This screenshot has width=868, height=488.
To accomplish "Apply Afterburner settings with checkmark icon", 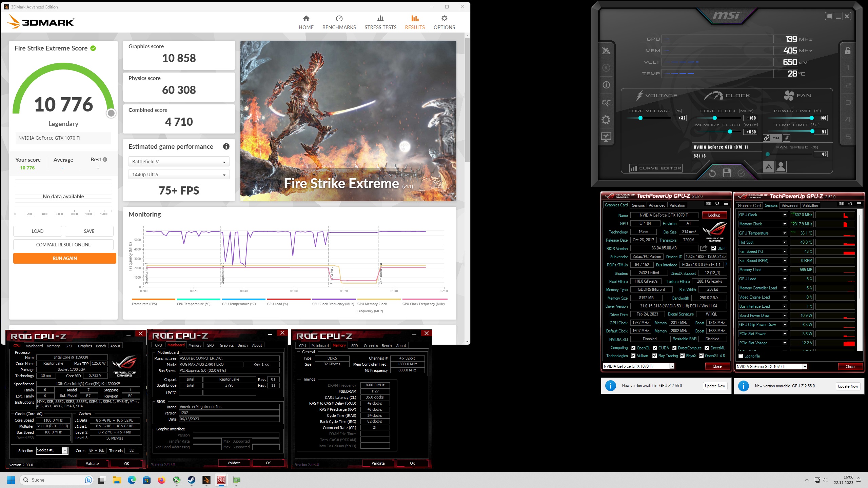I will [742, 173].
